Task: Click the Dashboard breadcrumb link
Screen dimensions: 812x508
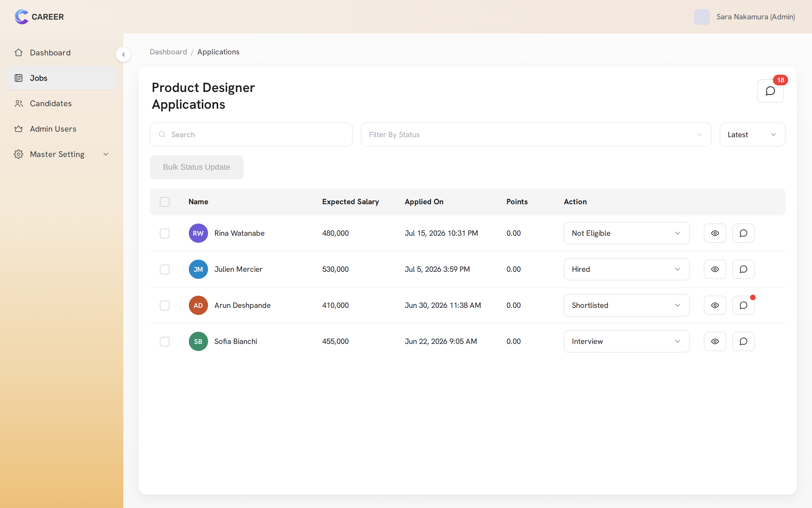Action: [x=168, y=52]
